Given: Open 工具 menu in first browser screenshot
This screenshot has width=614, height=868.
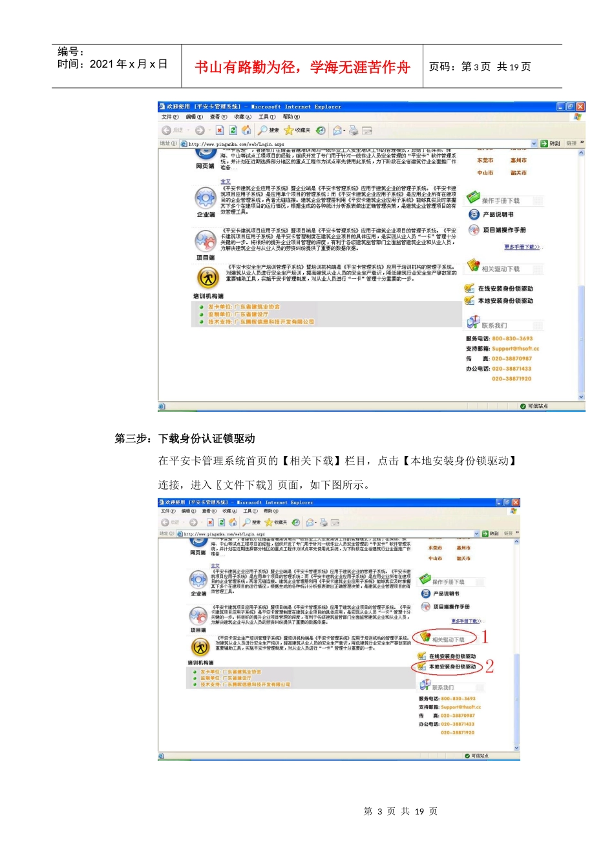Looking at the screenshot, I should point(267,117).
